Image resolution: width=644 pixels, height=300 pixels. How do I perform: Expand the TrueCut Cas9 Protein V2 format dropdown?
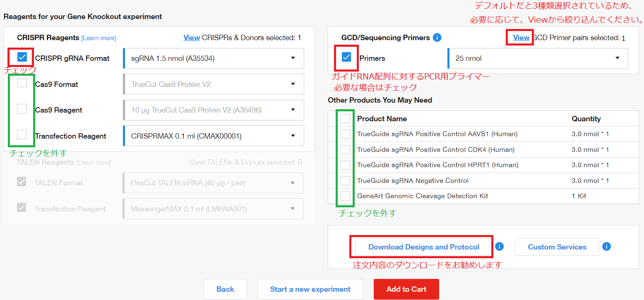[x=214, y=84]
